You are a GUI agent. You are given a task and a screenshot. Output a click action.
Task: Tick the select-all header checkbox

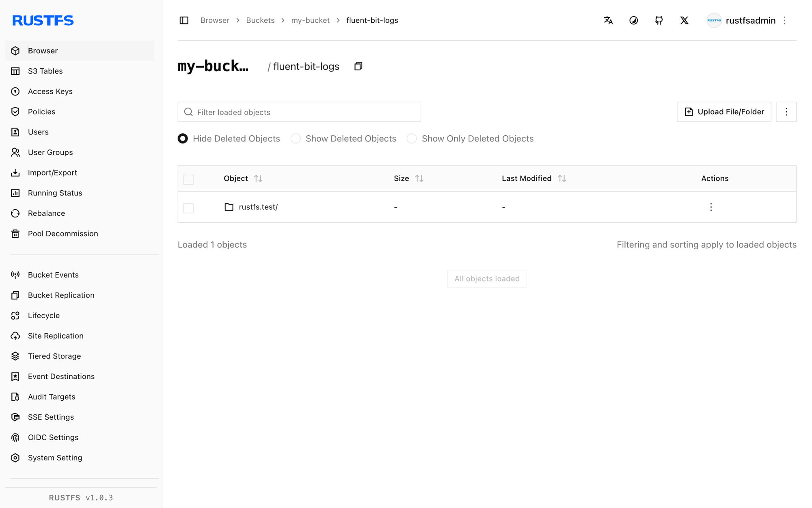point(188,179)
